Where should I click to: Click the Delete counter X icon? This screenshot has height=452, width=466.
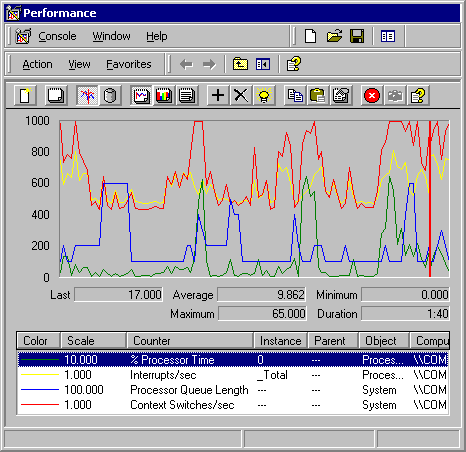pyautogui.click(x=241, y=96)
